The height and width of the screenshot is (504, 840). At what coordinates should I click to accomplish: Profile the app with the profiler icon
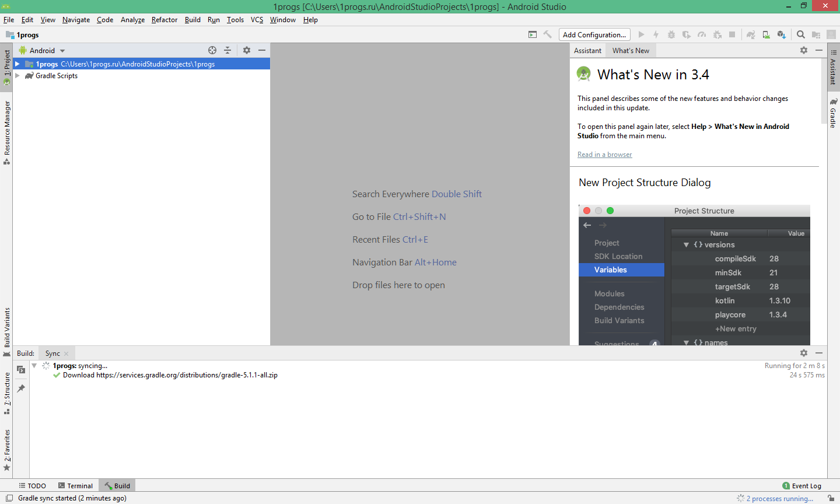(702, 34)
